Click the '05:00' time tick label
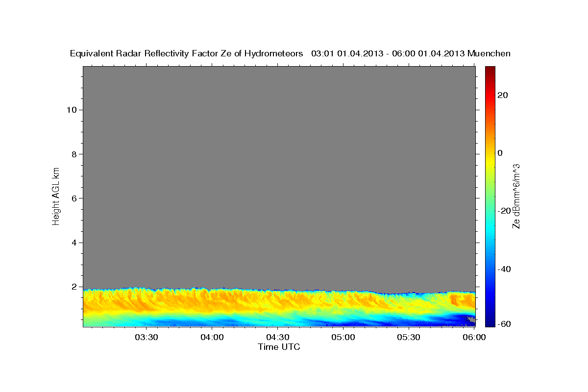This screenshot has height=392, width=588. click(343, 337)
